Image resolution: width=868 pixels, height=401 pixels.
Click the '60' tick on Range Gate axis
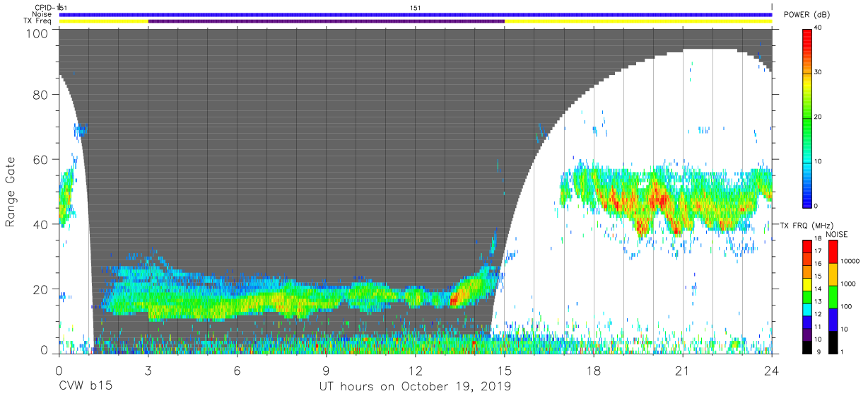[x=41, y=159]
